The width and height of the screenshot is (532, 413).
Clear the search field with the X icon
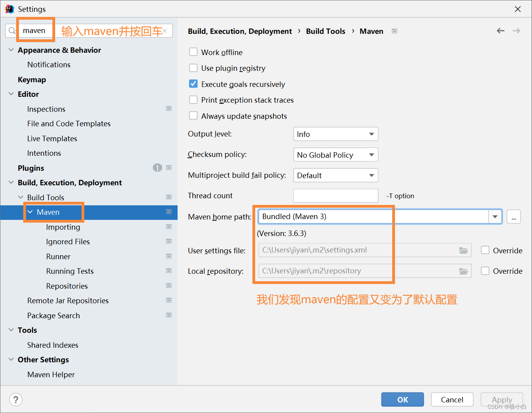point(165,31)
